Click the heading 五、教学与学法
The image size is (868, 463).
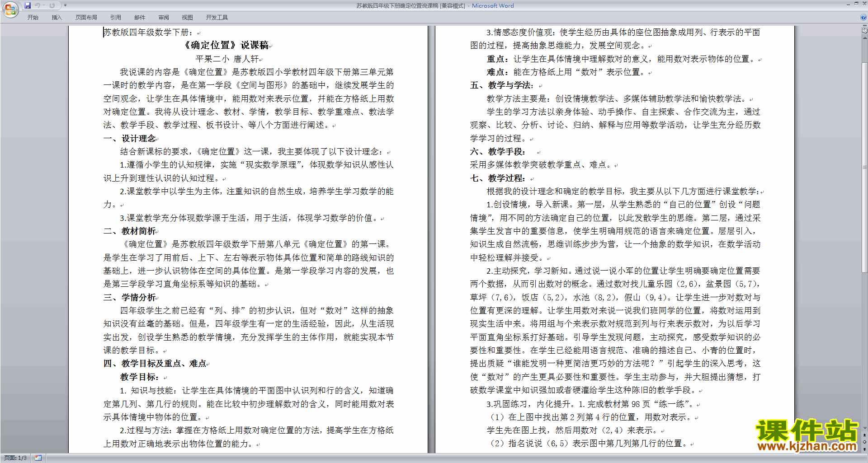pyautogui.click(x=502, y=85)
